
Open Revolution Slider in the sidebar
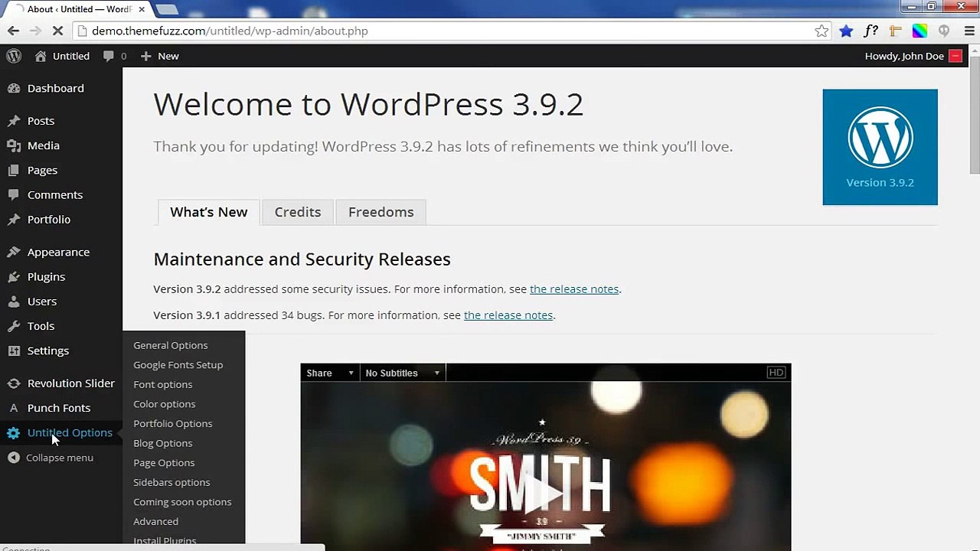click(71, 383)
